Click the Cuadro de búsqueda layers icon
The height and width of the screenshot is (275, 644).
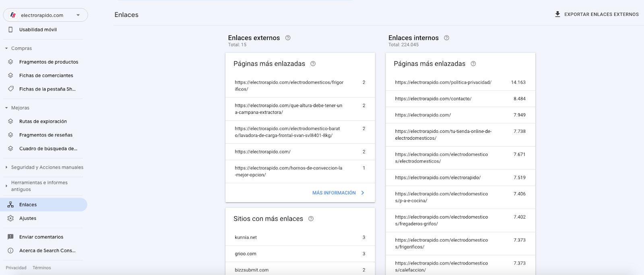(10, 149)
